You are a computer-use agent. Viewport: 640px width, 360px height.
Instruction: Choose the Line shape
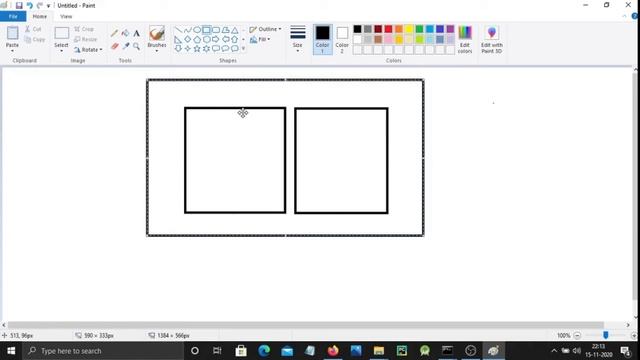178,30
